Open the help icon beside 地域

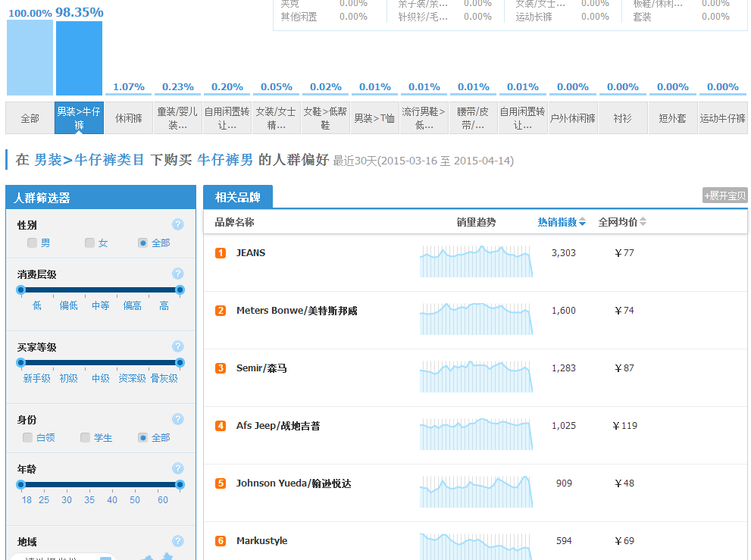(x=177, y=541)
